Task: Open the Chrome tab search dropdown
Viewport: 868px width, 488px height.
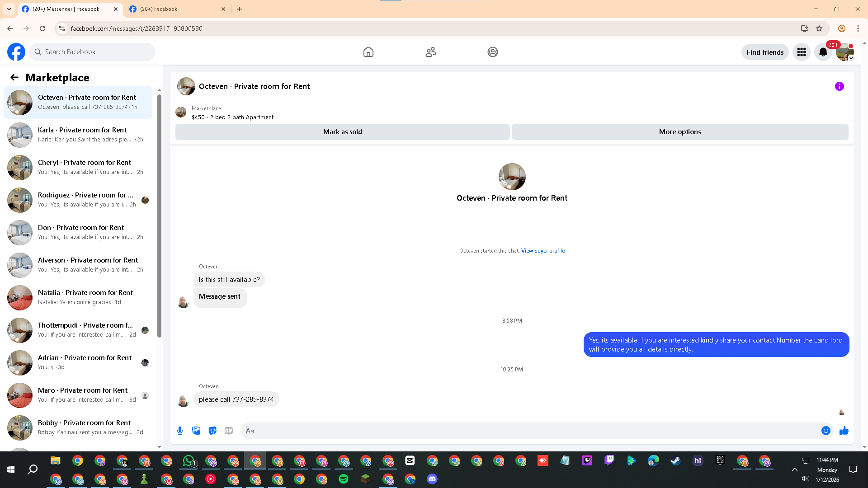Action: (9, 9)
